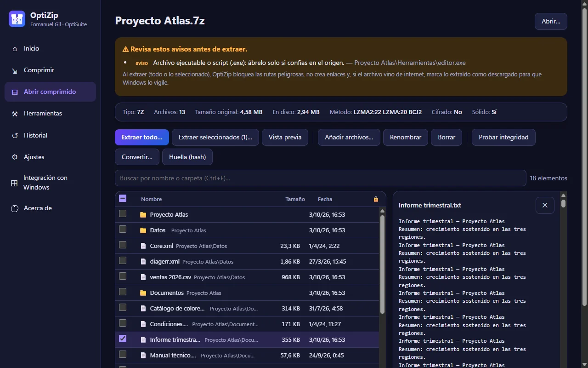Click the Renombrar button
Screen dimensions: 588x368
coord(406,138)
